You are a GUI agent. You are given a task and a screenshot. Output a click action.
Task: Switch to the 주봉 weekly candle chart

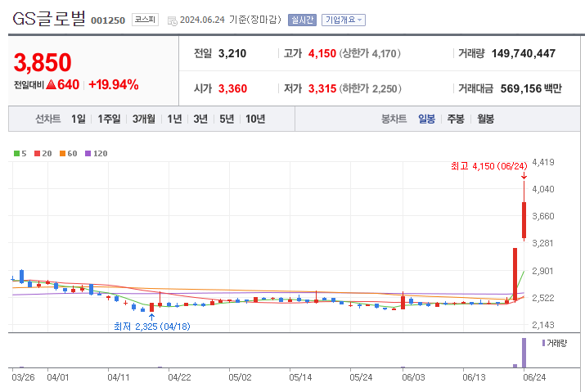tap(456, 119)
